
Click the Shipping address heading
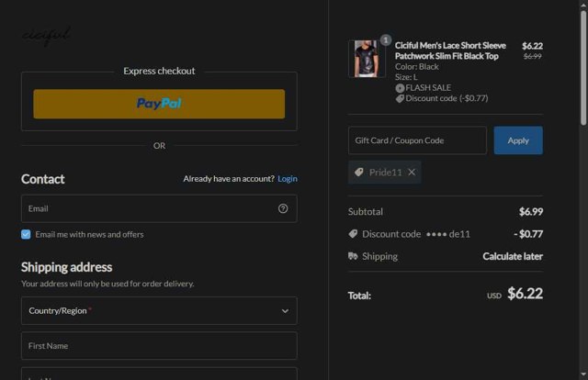[66, 267]
